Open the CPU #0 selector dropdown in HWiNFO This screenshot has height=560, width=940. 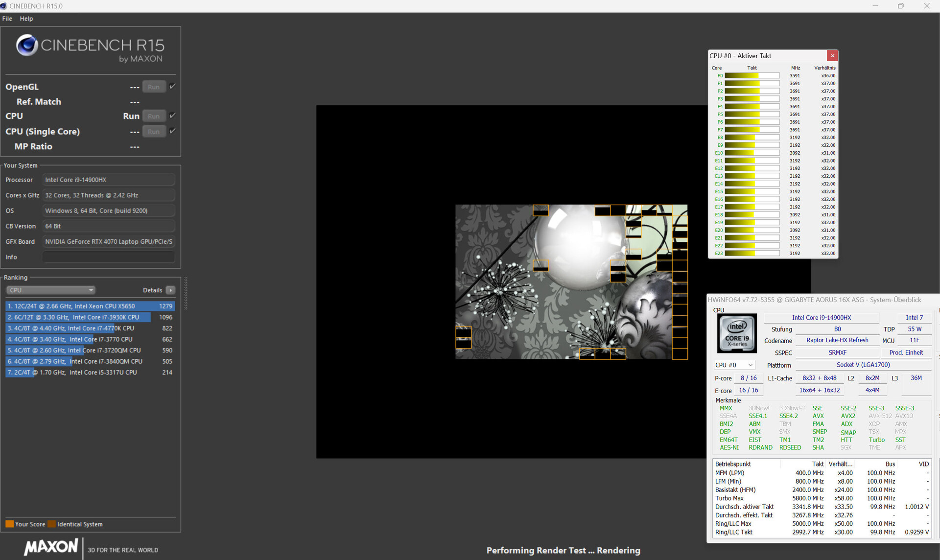coord(734,365)
